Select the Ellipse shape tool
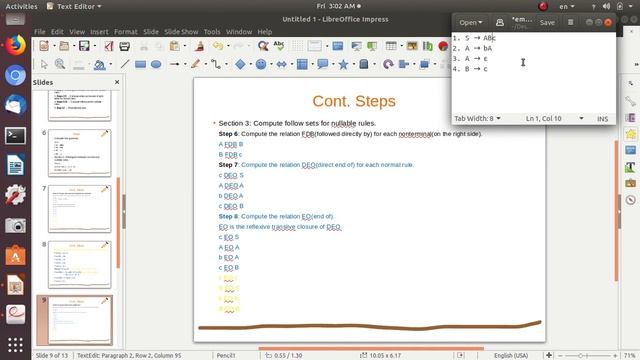Viewport: 640px width, 360px height. click(156, 64)
